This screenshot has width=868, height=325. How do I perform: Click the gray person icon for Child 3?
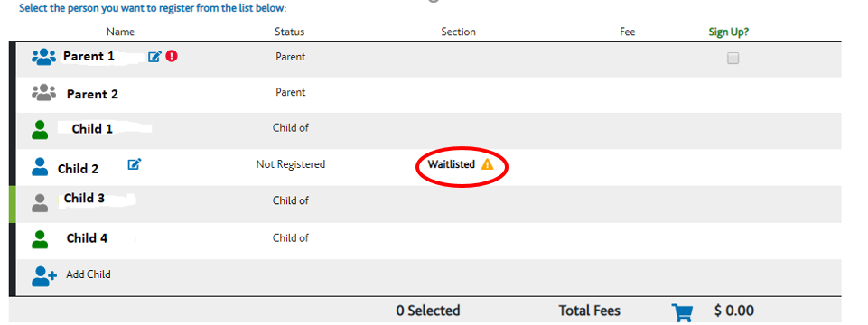point(40,203)
